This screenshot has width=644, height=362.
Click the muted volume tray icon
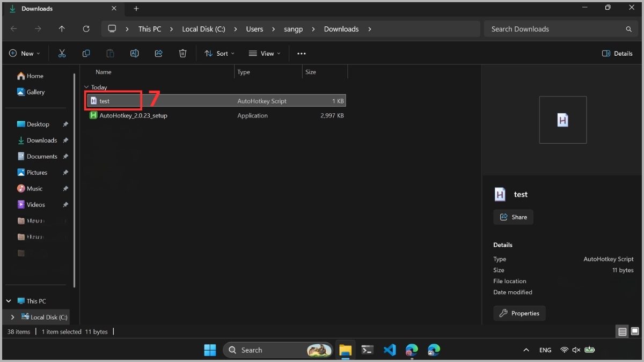[x=576, y=350]
